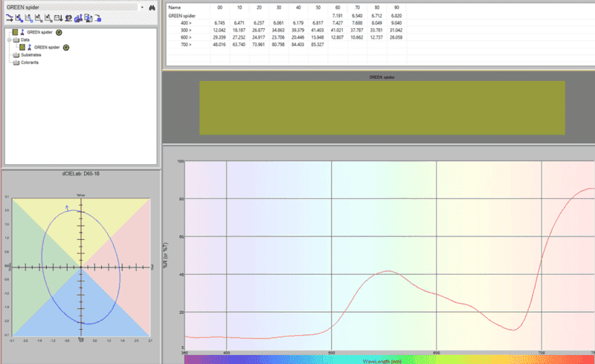This screenshot has height=364, width=595.
Task: Click swatch icon of GREEN spider under Data
Action: pos(22,48)
